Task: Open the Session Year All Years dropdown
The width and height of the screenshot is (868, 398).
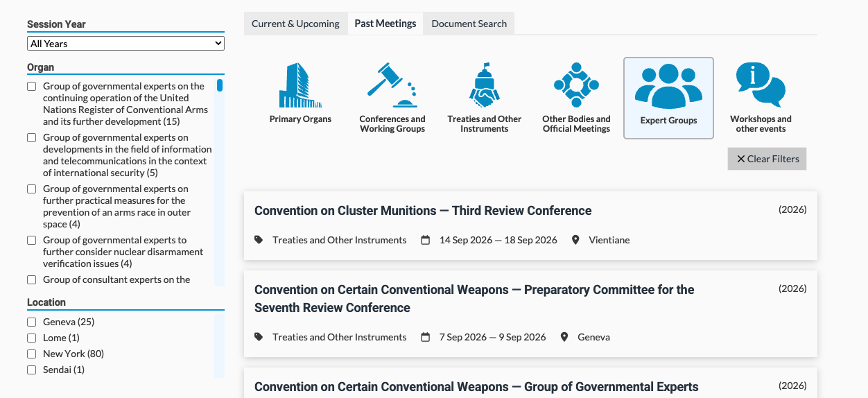Action: click(x=126, y=44)
